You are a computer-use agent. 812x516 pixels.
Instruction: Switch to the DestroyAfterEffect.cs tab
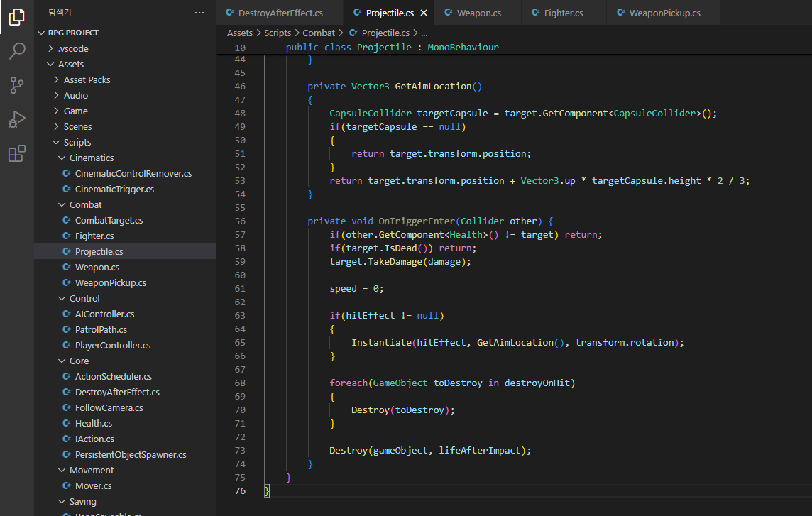coord(280,13)
